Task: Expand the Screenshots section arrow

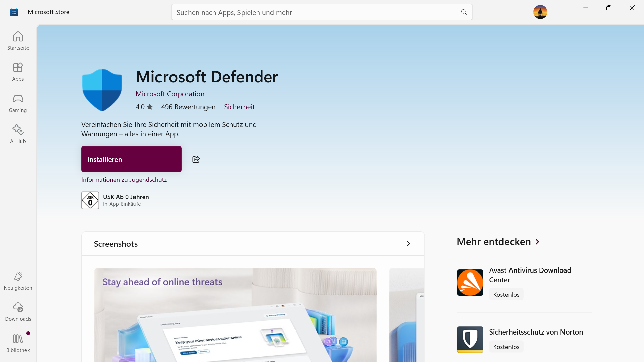Action: pyautogui.click(x=408, y=244)
